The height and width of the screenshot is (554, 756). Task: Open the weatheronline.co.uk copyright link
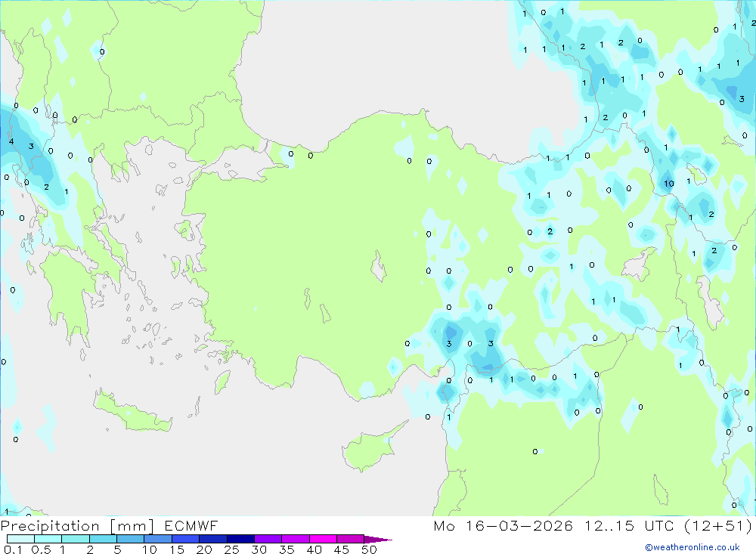(x=692, y=547)
